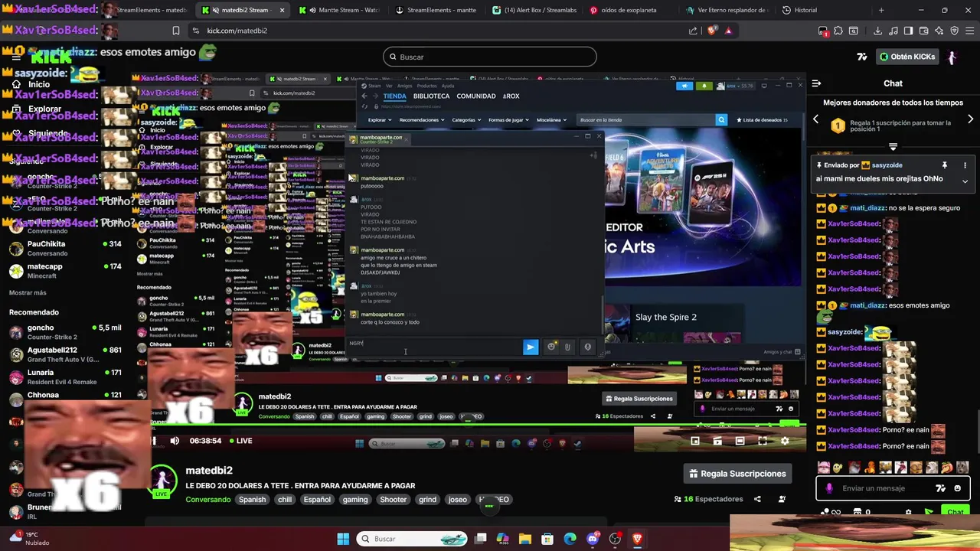Open Explorar dropdown in streamed Steam window
This screenshot has height=551, width=980.
point(380,120)
